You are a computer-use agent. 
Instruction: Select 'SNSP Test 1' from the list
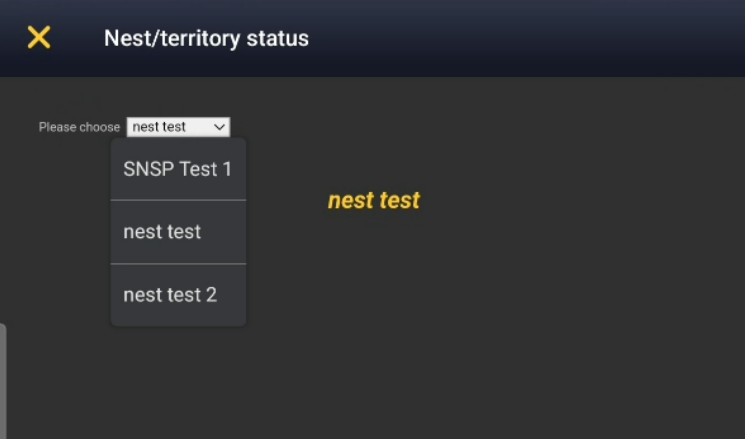pos(177,169)
